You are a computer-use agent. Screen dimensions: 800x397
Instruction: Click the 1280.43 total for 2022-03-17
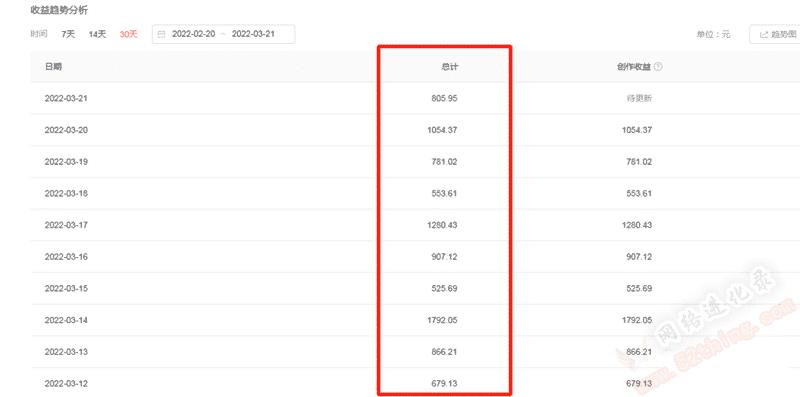[442, 225]
